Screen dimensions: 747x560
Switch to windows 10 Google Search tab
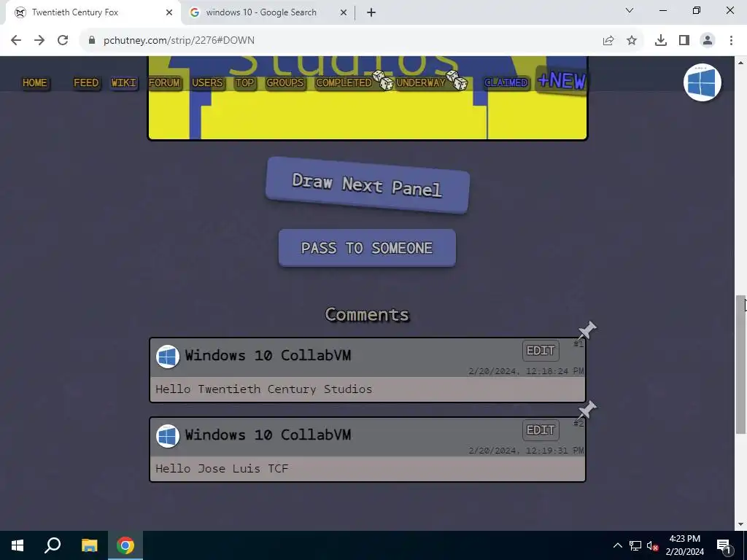[268, 13]
